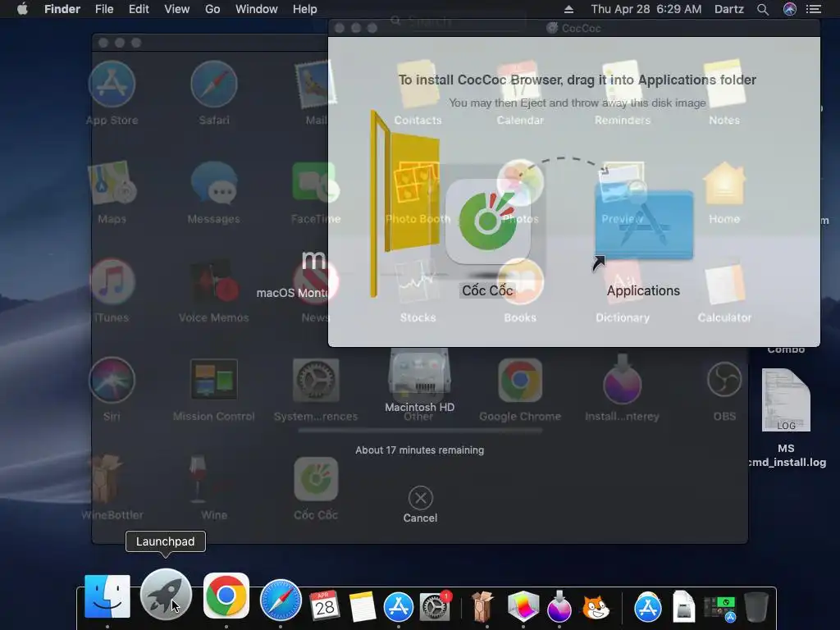Open App Store in Launchpad grid
Image resolution: width=840 pixels, height=630 pixels.
coord(112,84)
